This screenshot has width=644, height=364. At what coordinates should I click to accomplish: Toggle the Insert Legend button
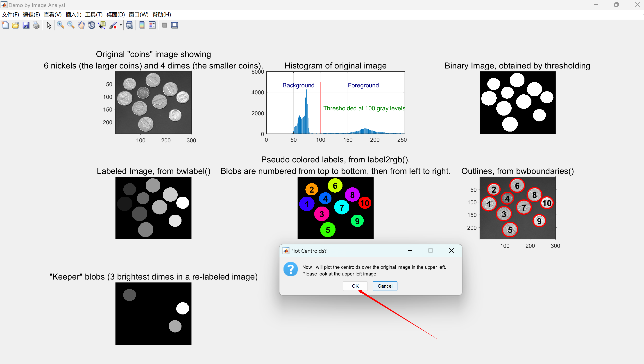coord(152,25)
